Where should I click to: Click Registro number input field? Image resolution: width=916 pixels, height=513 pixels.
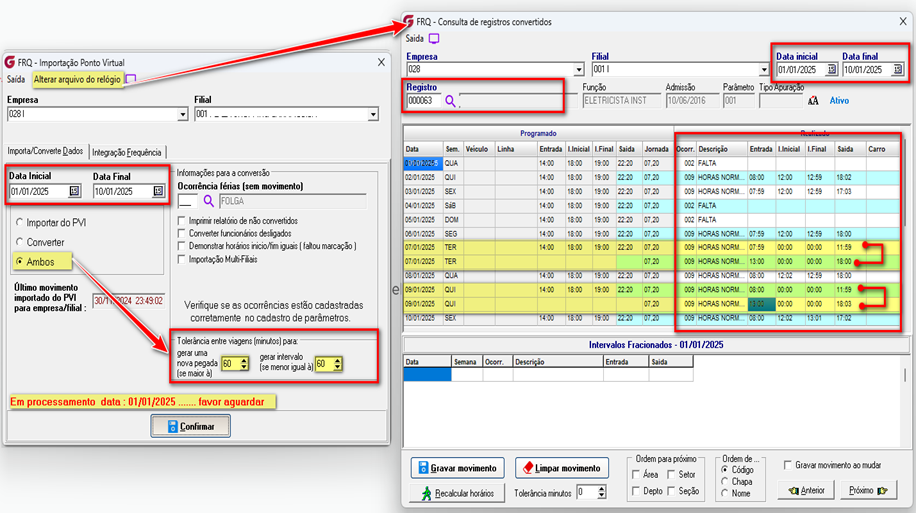[424, 101]
